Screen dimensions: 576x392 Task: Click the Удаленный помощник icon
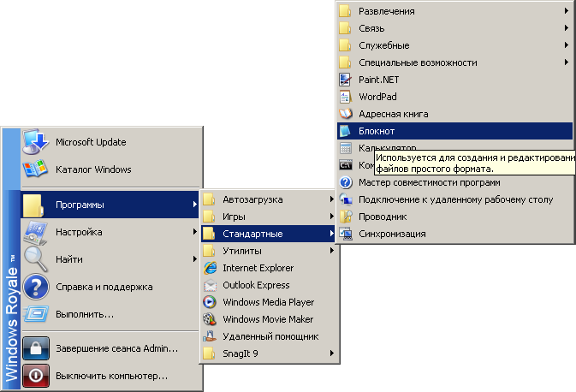(210, 336)
